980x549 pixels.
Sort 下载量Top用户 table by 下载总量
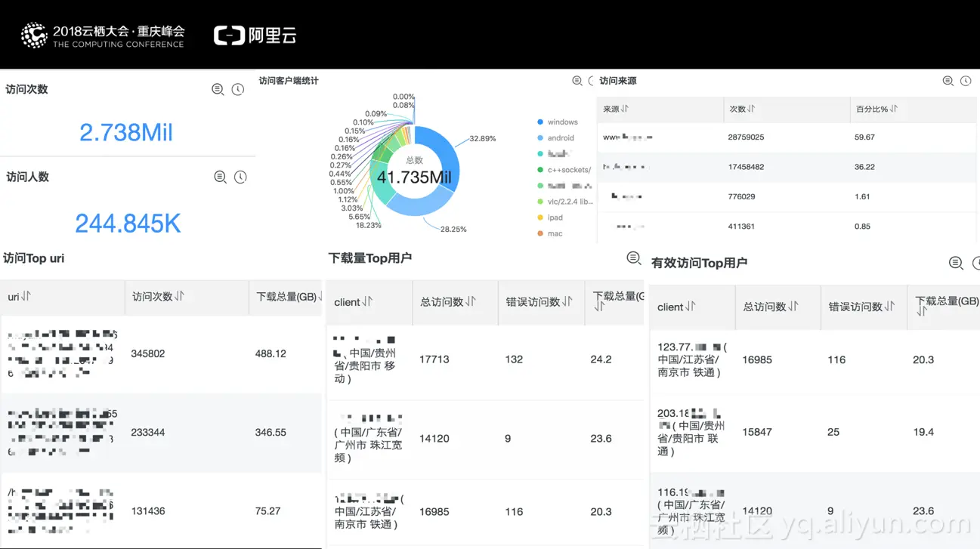pyautogui.click(x=598, y=307)
